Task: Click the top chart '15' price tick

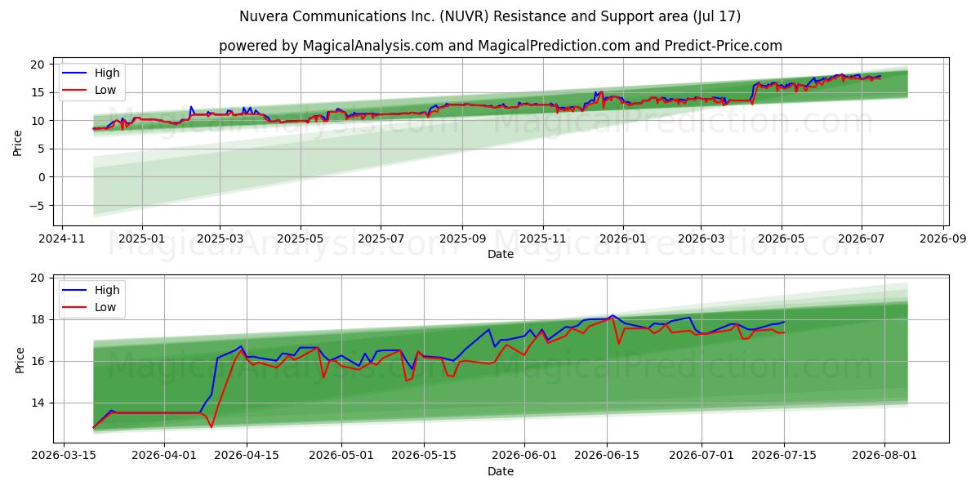Action: (40, 92)
